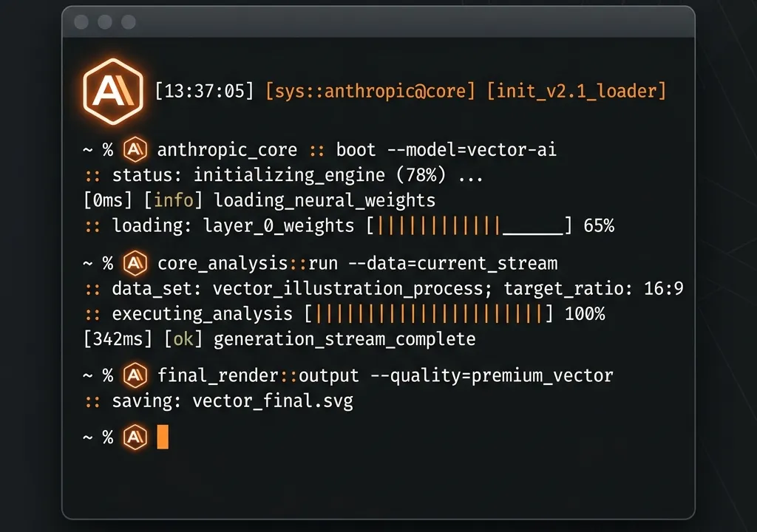Click the 65% value
757x532 pixels.
click(599, 225)
